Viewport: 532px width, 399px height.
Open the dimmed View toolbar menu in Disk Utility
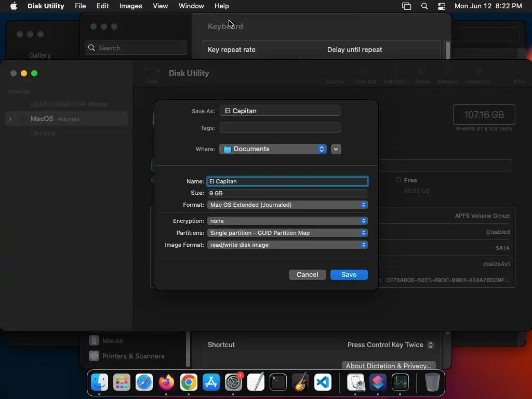152,75
